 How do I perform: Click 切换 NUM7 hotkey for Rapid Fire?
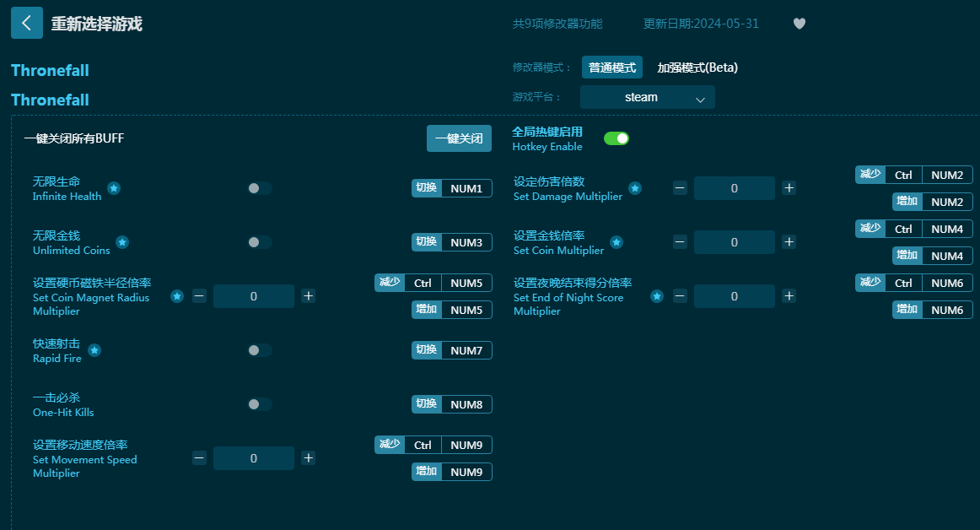tap(452, 350)
